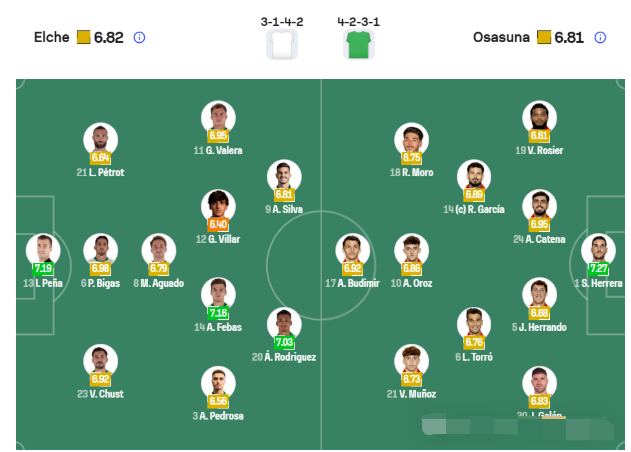Click A. Budimir's player photo
This screenshot has width=631, height=452.
[351, 249]
